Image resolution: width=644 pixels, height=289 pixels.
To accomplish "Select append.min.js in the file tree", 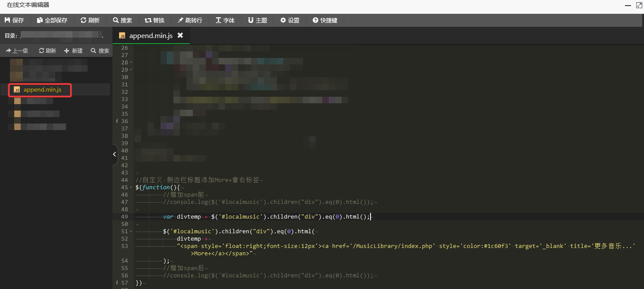I will [42, 90].
